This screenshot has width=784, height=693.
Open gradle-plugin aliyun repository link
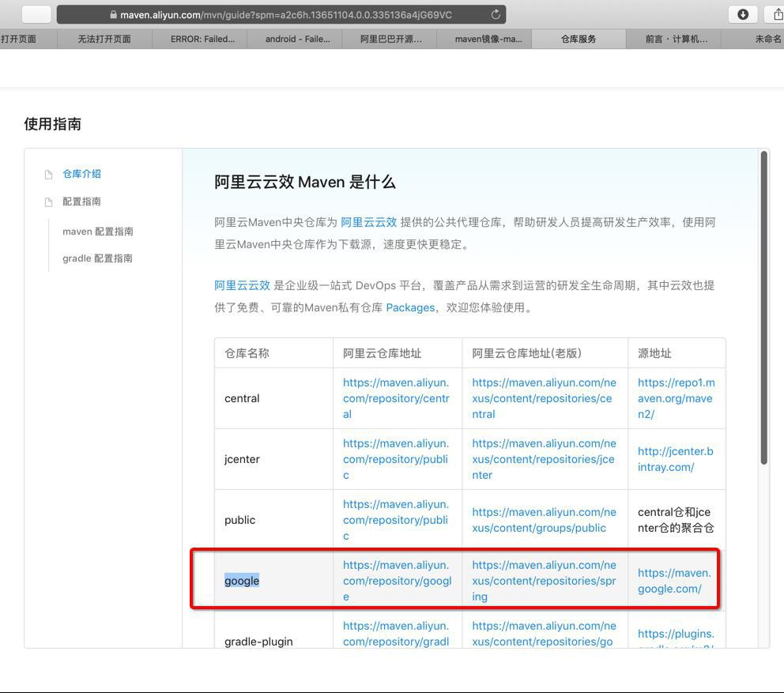click(396, 634)
